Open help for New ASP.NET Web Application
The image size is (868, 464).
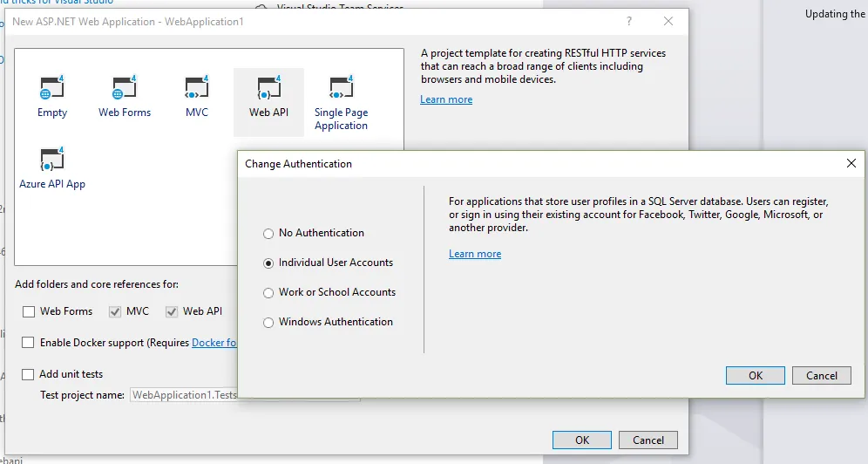coord(629,21)
